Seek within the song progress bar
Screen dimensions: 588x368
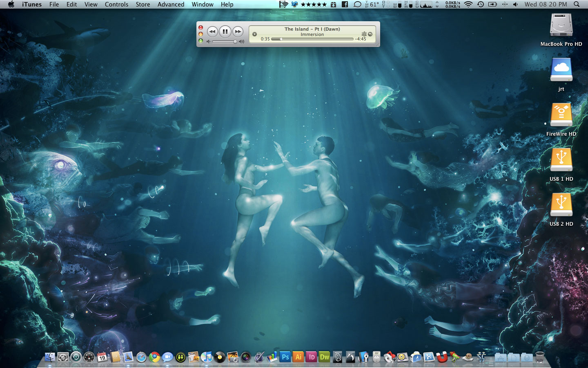[312, 39]
